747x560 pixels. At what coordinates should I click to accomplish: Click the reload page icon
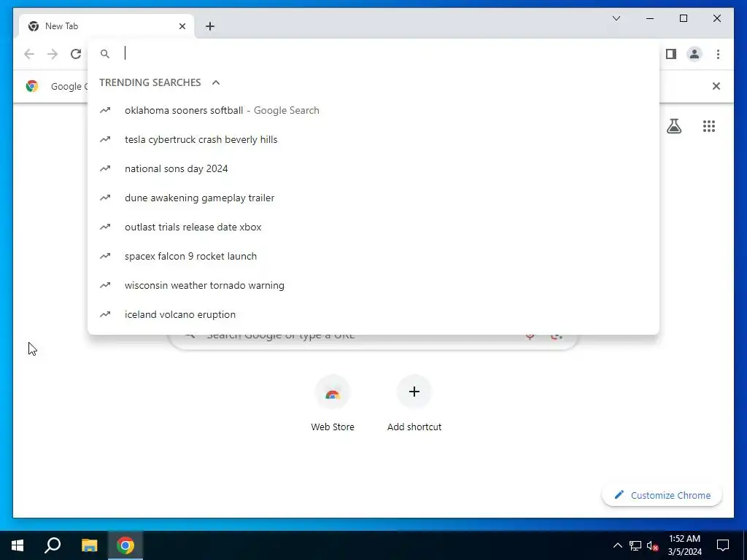(x=76, y=54)
